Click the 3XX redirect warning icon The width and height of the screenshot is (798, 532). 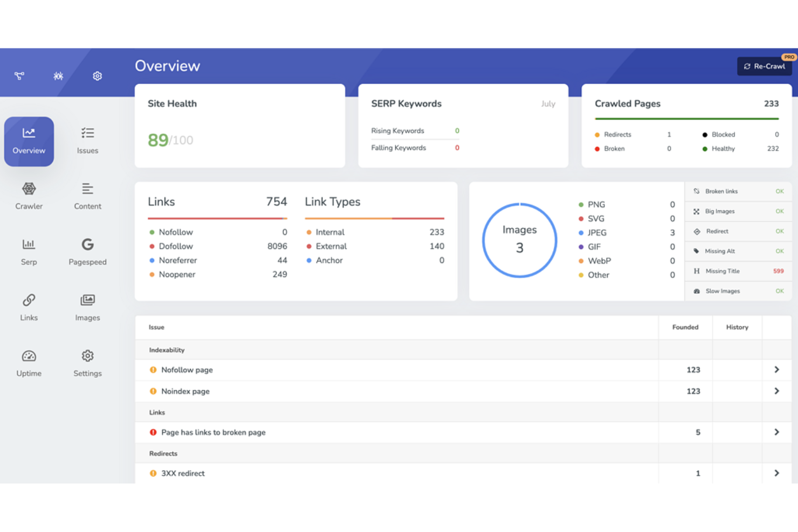pos(153,473)
